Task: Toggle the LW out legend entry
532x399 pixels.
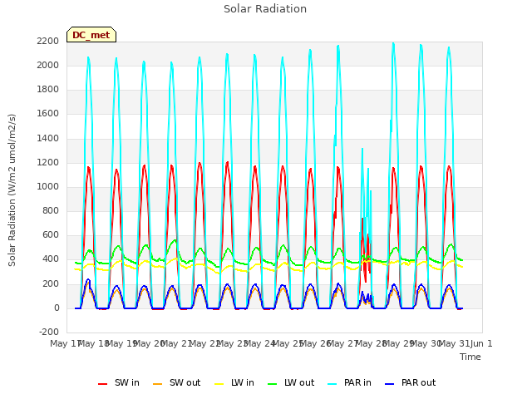Action: [291, 382]
